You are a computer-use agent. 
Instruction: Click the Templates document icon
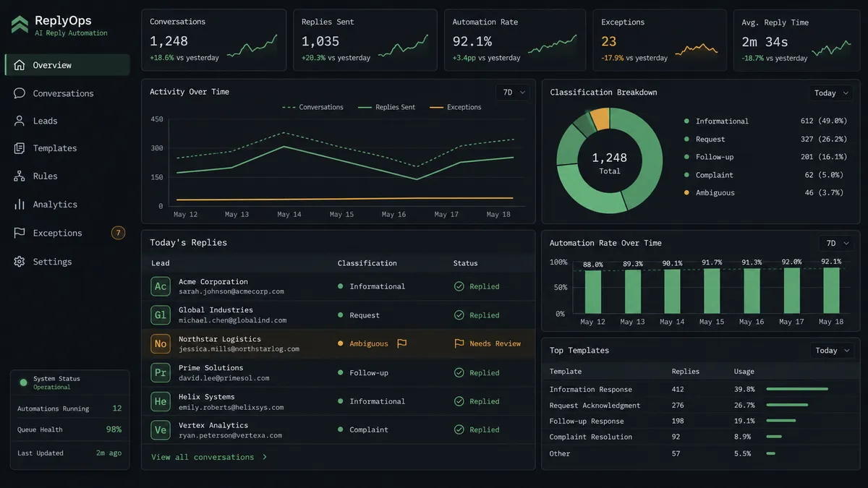coord(20,148)
